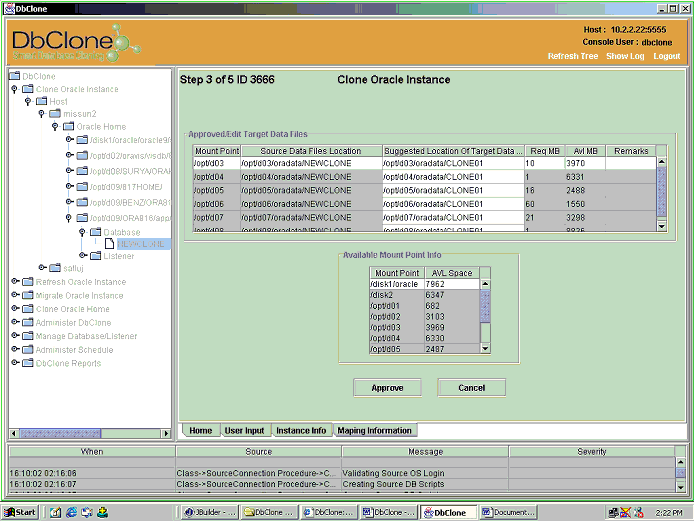Click the tree panel horizontal scrollbar thumb
The height and width of the screenshot is (521, 694).
click(x=60, y=433)
